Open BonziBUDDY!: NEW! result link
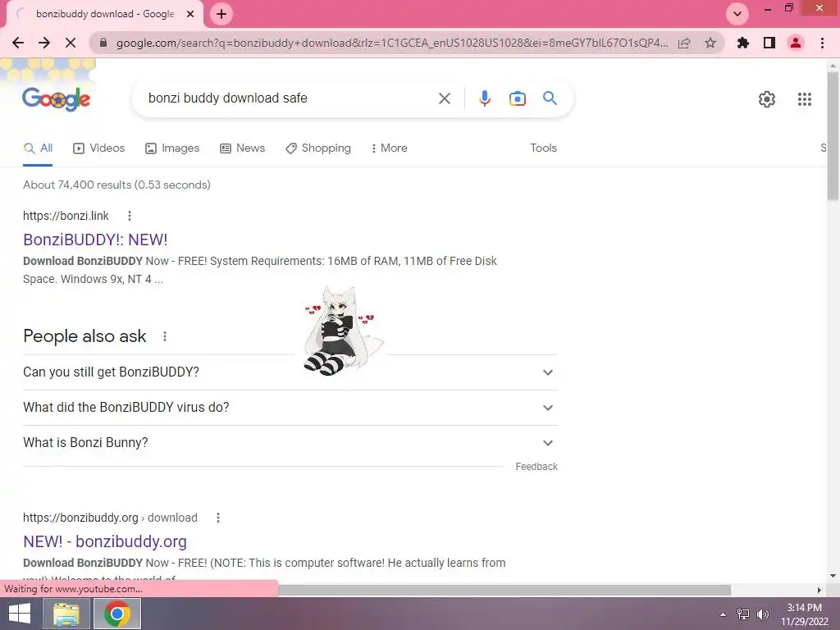 [95, 240]
